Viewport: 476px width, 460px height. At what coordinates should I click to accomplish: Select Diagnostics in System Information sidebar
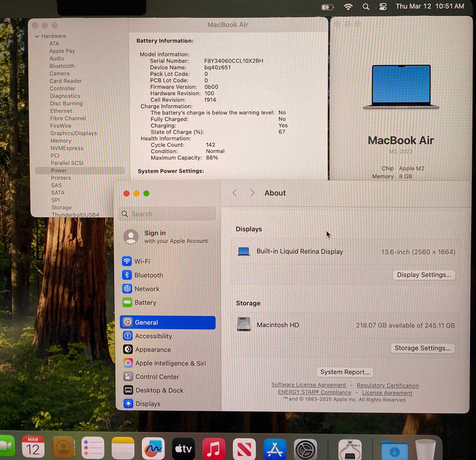point(65,96)
